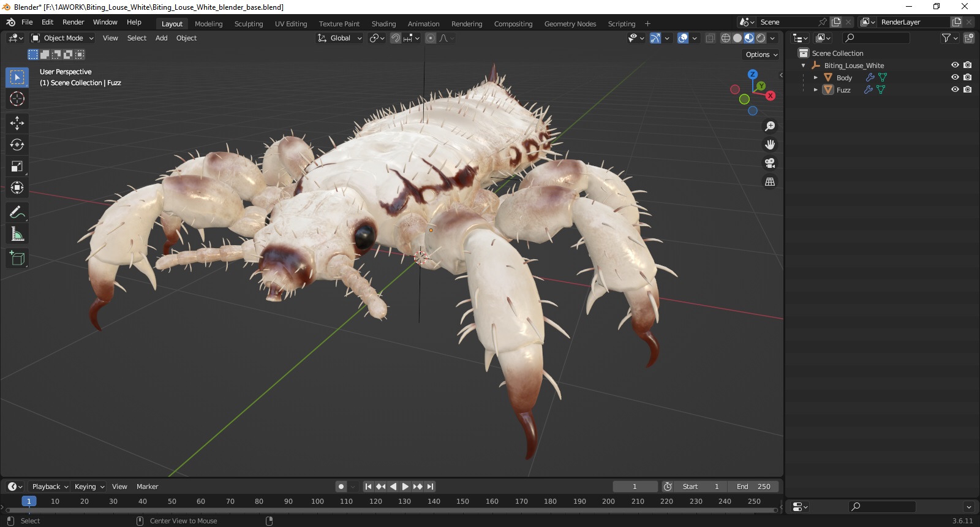
Task: Switch to the Shading workspace tab
Action: click(x=384, y=24)
